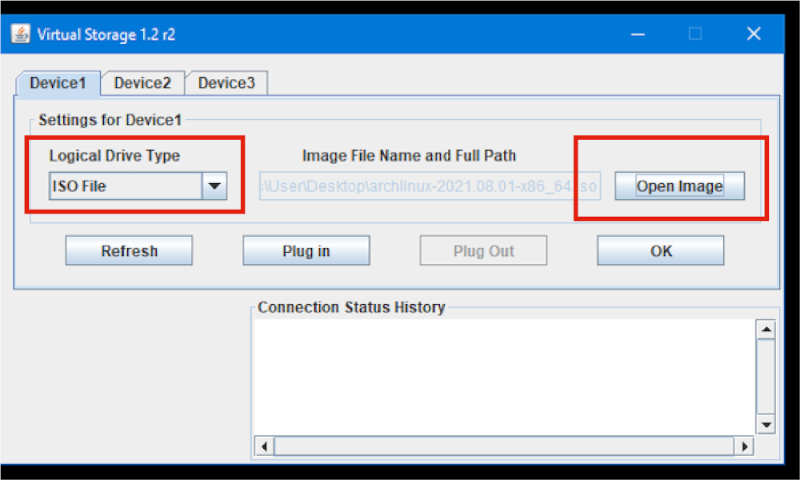
Task: Click the status history scroll down arrow
Action: pyautogui.click(x=766, y=424)
